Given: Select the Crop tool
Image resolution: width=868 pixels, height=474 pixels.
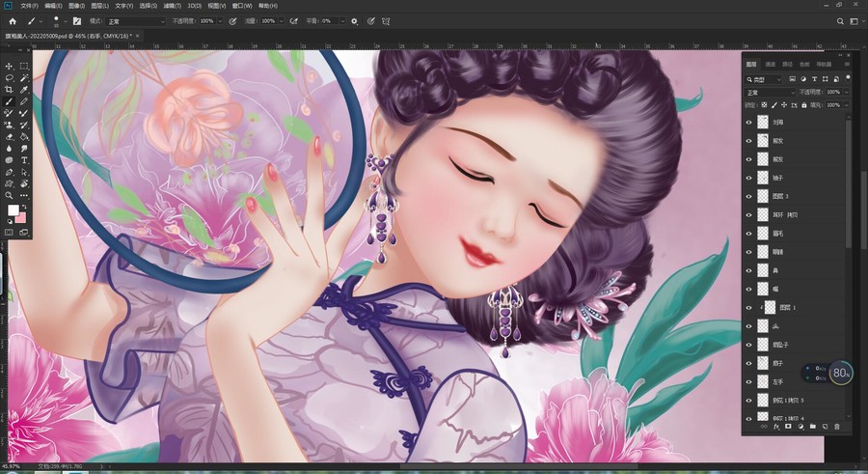Looking at the screenshot, I should (9, 89).
